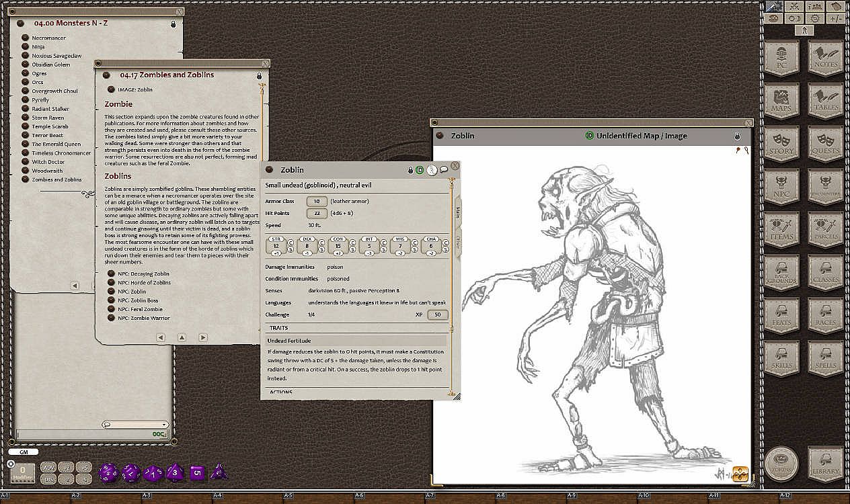Screen dimensions: 850x504
Task: Toggle the ID status on Zoblin sheet
Action: click(420, 170)
